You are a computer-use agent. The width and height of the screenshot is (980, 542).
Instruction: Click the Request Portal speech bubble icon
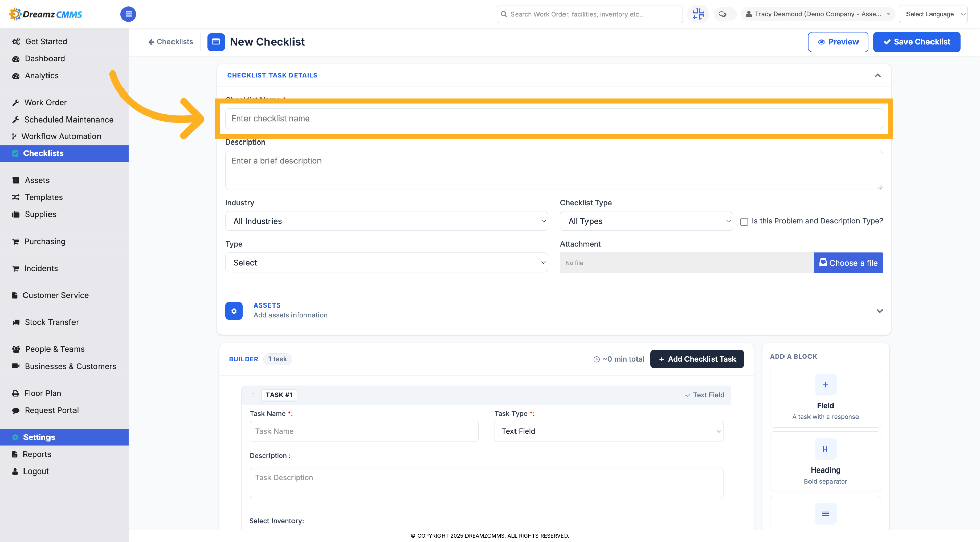point(16,411)
